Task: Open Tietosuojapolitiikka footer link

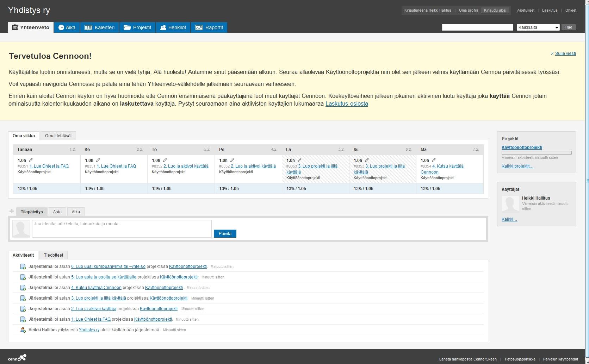Action: (x=520, y=359)
